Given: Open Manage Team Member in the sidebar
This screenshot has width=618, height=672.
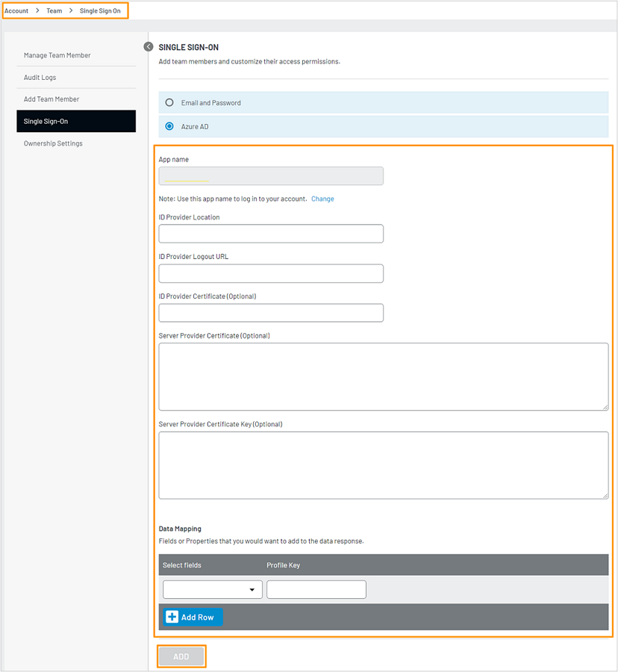Looking at the screenshot, I should point(57,55).
